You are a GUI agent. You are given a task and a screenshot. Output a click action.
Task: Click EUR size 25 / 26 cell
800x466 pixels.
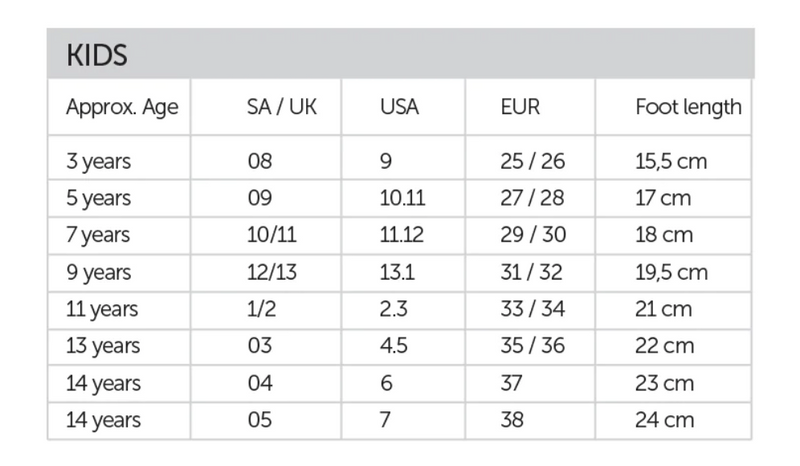pos(532,161)
